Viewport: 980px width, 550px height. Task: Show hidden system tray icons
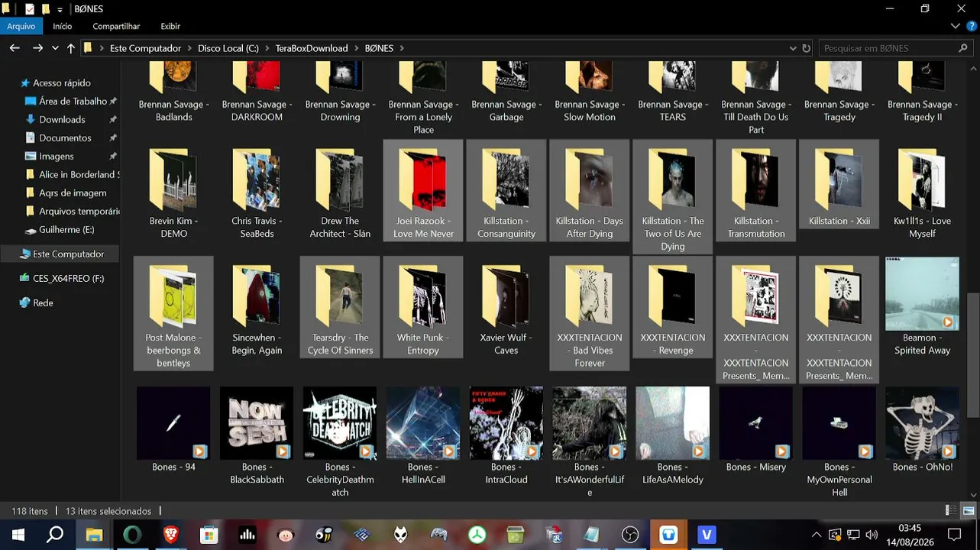[816, 535]
